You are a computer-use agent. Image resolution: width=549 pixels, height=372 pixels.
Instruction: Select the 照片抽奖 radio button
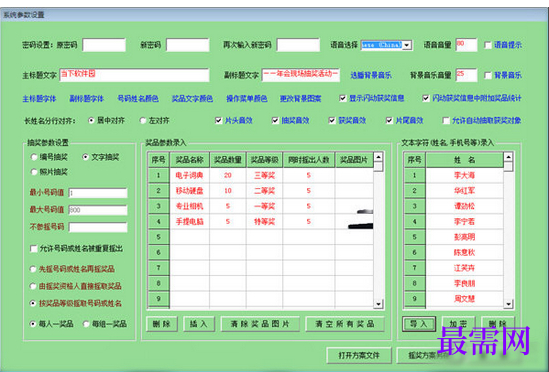(x=34, y=172)
